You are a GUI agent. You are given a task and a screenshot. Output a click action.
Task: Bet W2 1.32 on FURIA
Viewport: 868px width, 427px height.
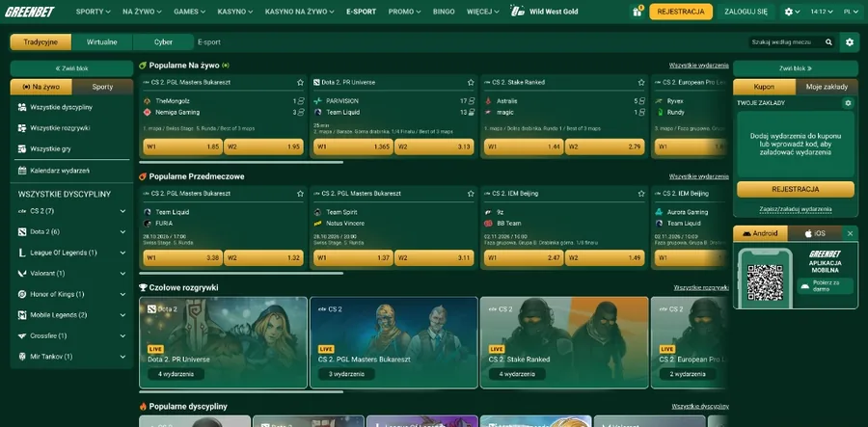coord(263,257)
